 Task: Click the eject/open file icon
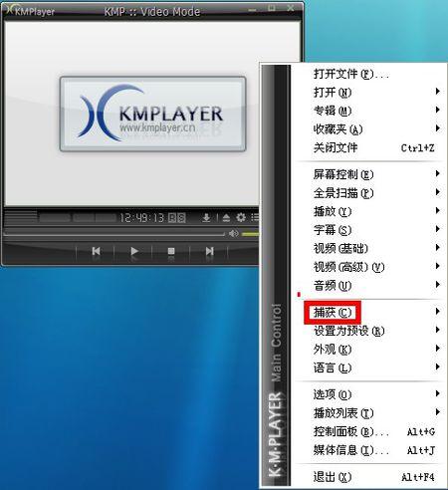point(226,218)
